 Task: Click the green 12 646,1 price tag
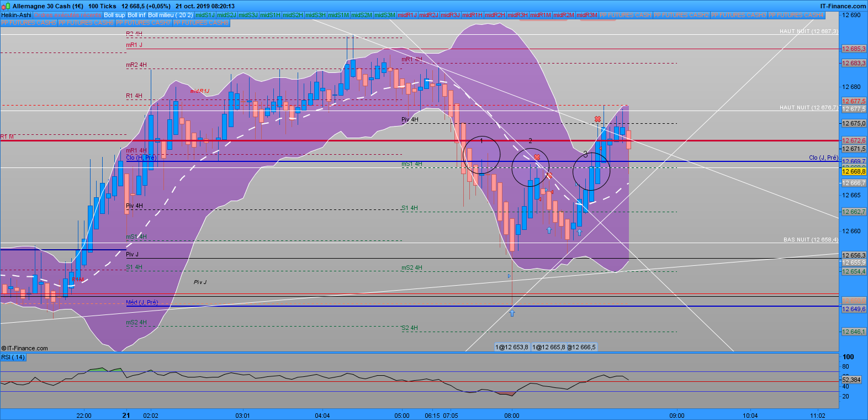coord(854,332)
